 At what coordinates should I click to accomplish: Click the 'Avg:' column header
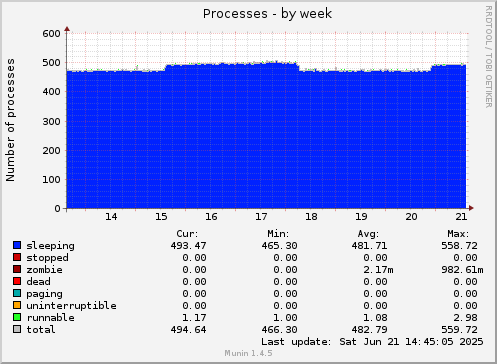pos(368,234)
